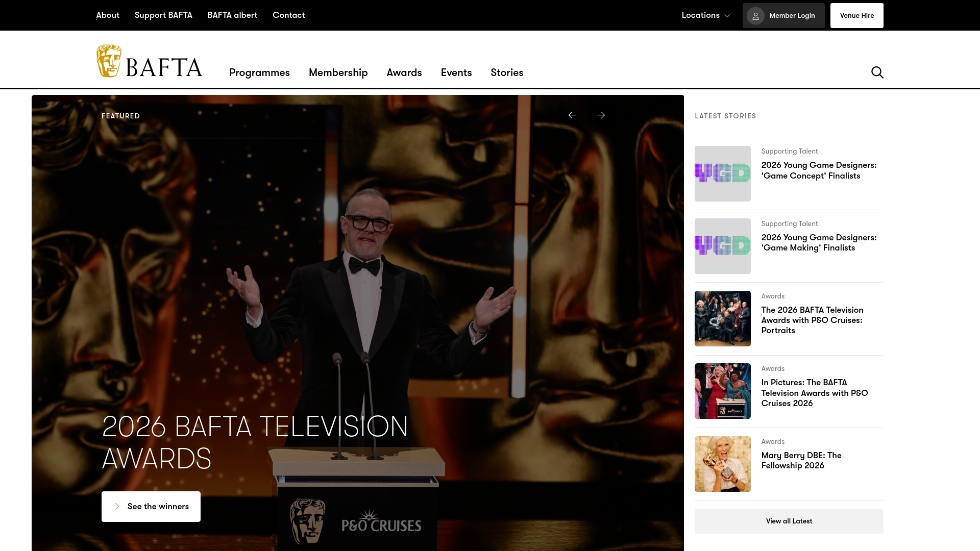Open the Mary Berry Fellowship thumbnail
This screenshot has height=551, width=980.
coord(722,464)
